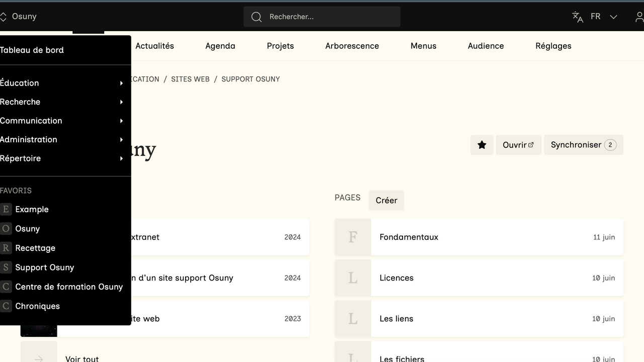
Task: Switch to the Réglages tab
Action: (553, 46)
